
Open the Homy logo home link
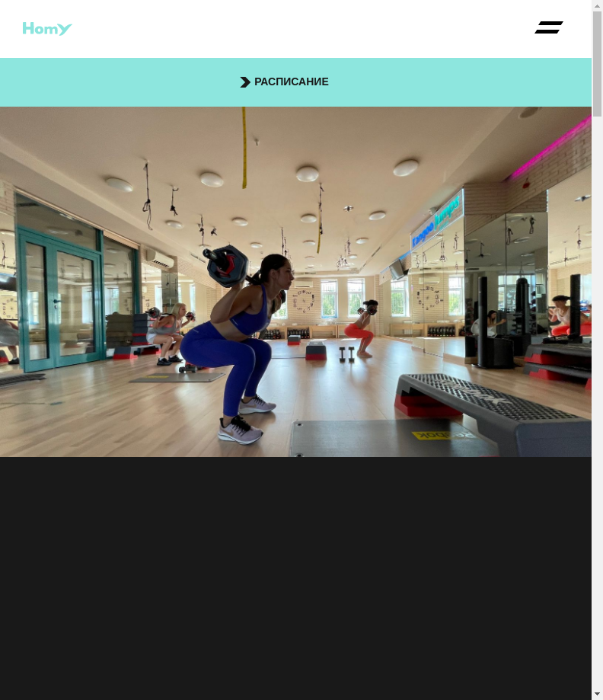pyautogui.click(x=47, y=29)
